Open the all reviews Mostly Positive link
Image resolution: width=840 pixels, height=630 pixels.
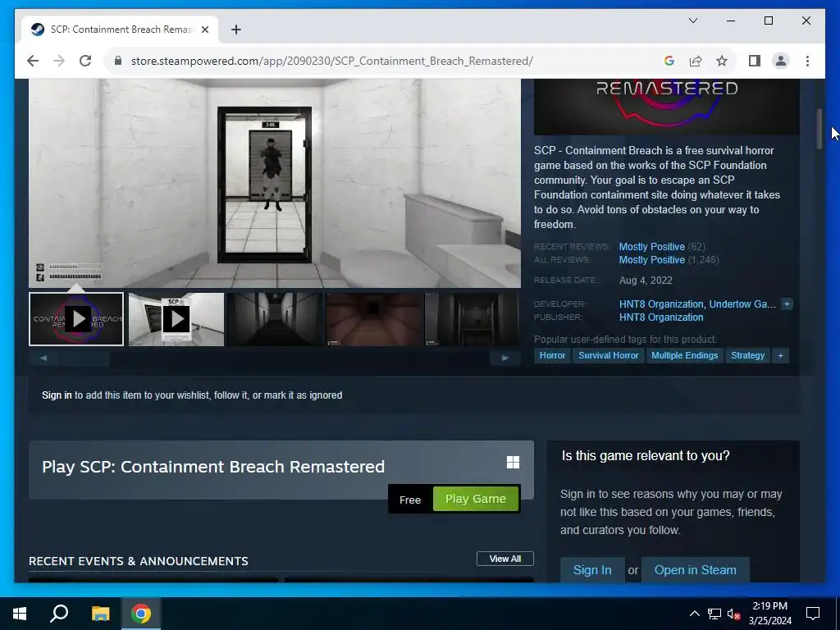coord(651,260)
